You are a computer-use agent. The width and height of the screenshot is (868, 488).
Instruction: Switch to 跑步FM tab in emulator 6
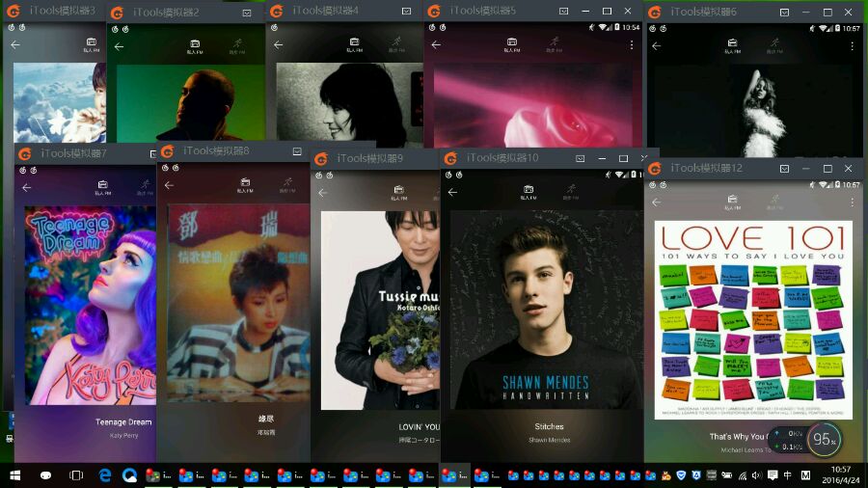[x=774, y=46]
